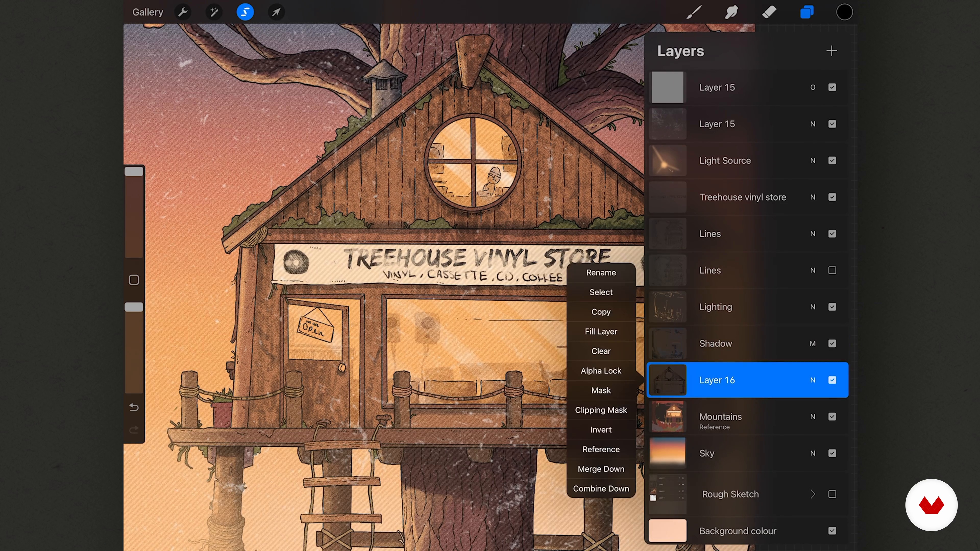Select the Sky layer thumbnail
980x551 pixels.
click(x=667, y=453)
